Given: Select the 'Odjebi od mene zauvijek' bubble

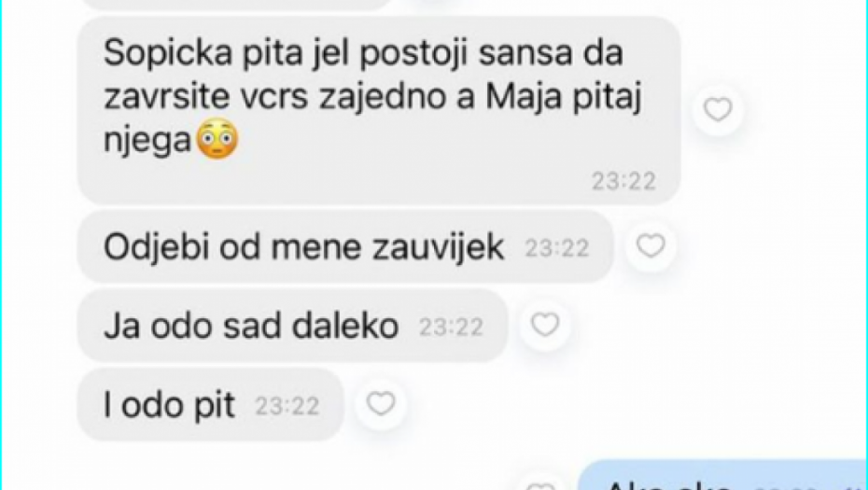Looking at the screenshot, I should [x=345, y=246].
